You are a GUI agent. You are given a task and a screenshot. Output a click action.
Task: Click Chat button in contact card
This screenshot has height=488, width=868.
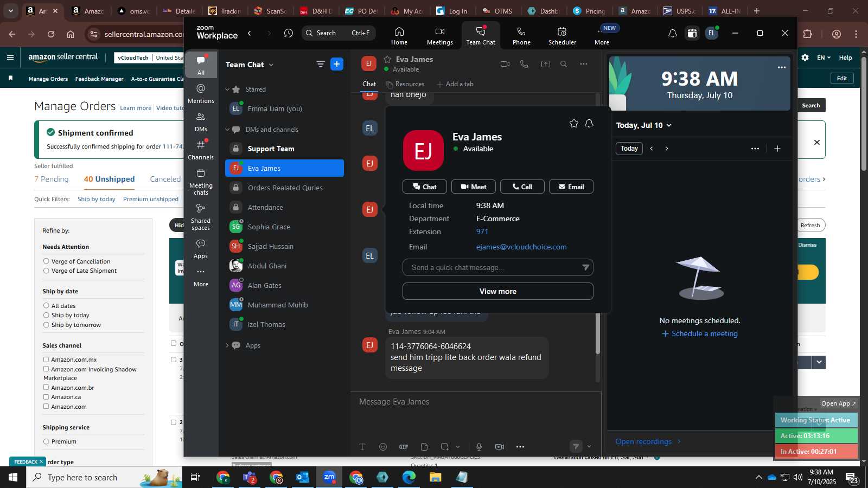(425, 187)
